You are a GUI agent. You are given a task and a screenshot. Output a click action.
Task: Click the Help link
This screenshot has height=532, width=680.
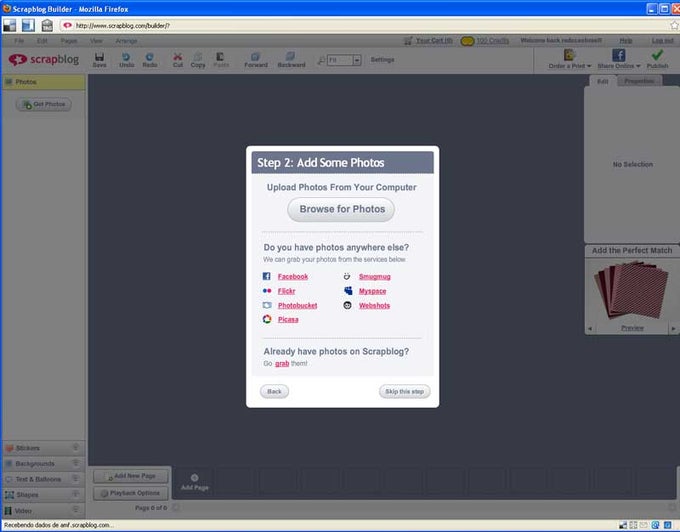(x=625, y=41)
